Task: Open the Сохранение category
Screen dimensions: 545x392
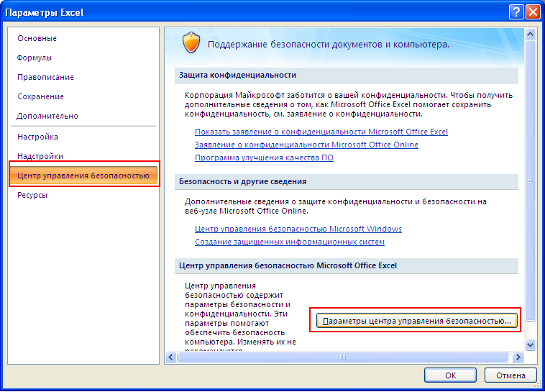Action: [41, 96]
